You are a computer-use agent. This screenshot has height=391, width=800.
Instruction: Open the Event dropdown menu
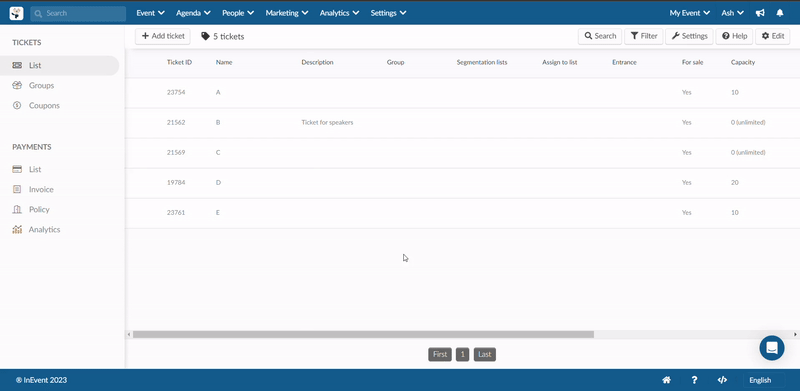(151, 13)
